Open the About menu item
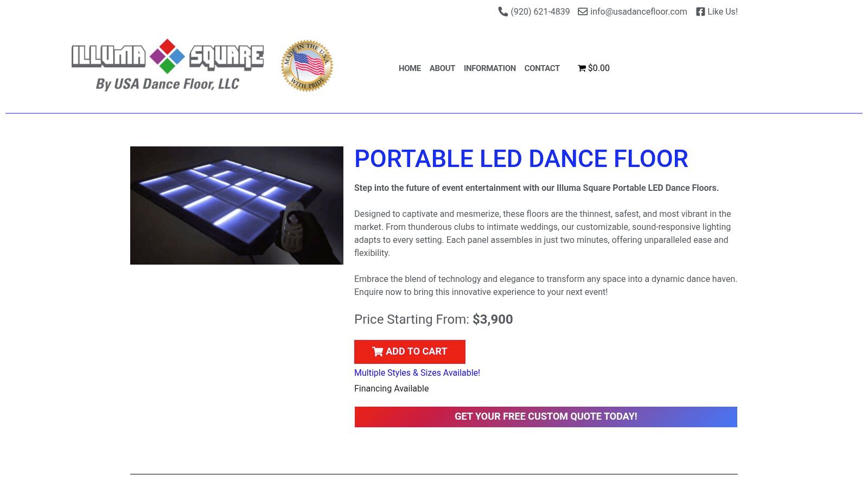Screen dimensions: 868x488 tap(442, 68)
